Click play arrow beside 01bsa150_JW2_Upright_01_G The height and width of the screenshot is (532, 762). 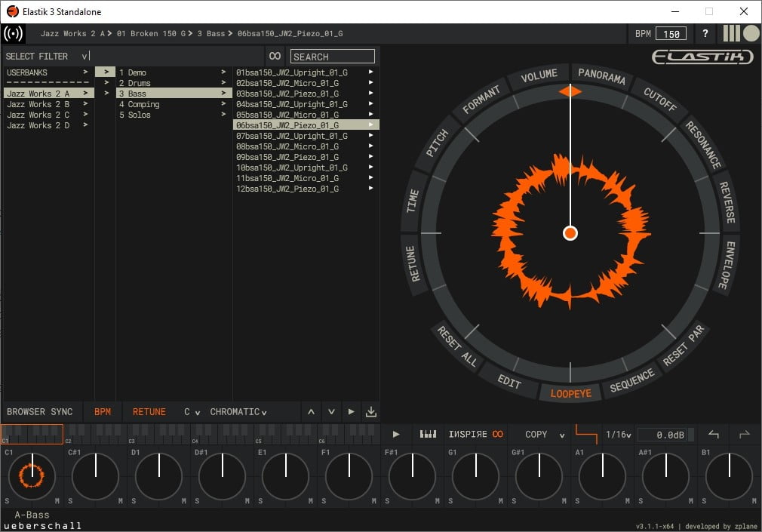(x=370, y=72)
